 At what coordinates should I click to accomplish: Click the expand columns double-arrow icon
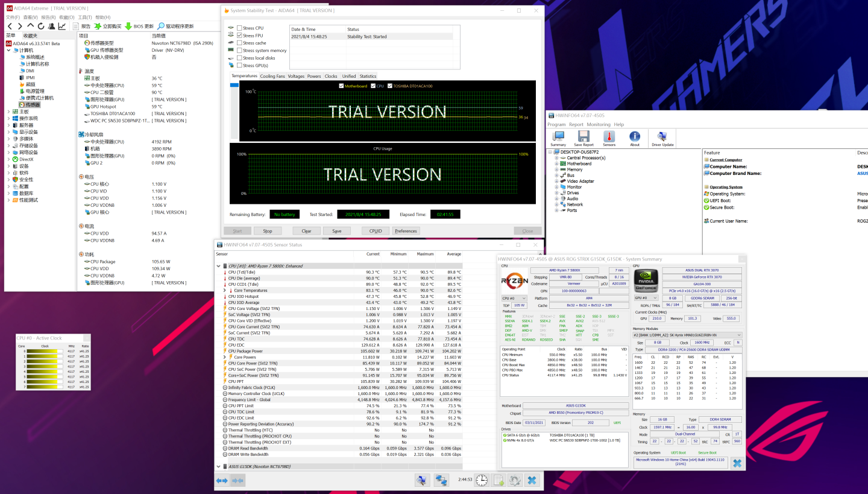pos(222,480)
